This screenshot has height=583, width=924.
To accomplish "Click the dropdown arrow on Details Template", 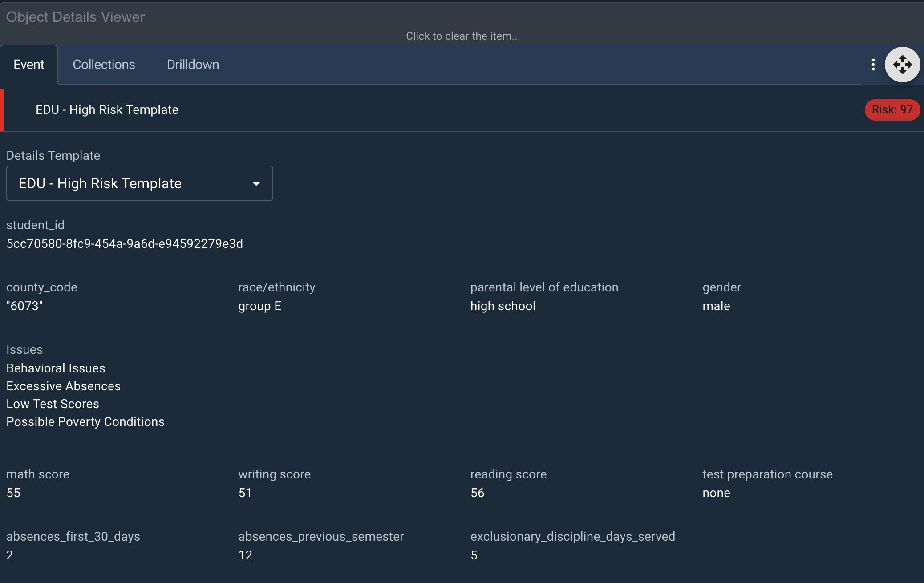I will 257,183.
